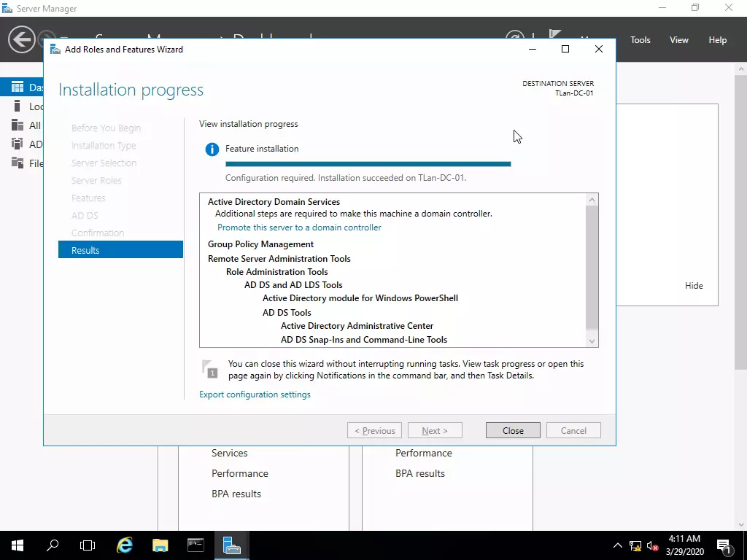Viewport: 747px width, 560px height.
Task: Open File Explorer from taskbar
Action: coord(160,545)
